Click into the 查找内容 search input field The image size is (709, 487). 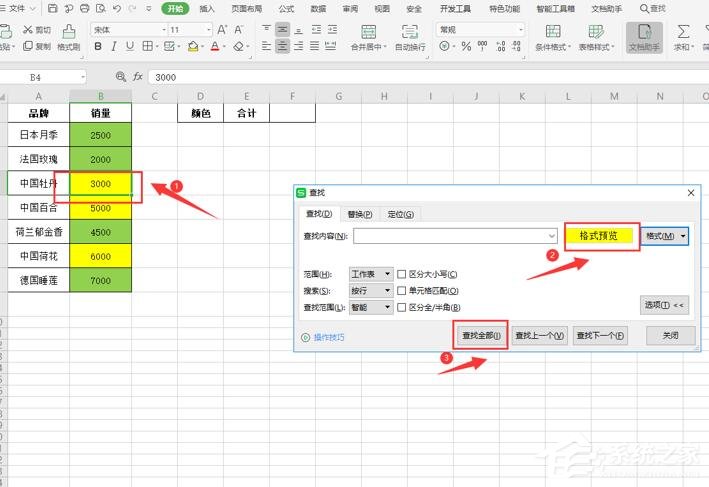pyautogui.click(x=450, y=236)
